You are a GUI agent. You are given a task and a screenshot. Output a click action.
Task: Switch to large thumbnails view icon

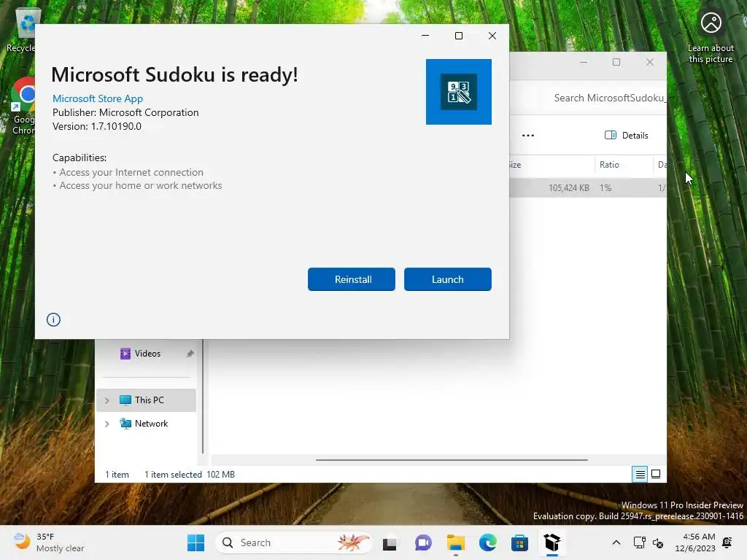click(x=656, y=474)
